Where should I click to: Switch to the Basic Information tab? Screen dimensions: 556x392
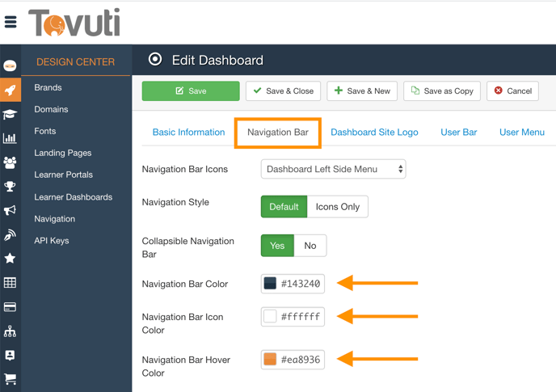(x=188, y=133)
